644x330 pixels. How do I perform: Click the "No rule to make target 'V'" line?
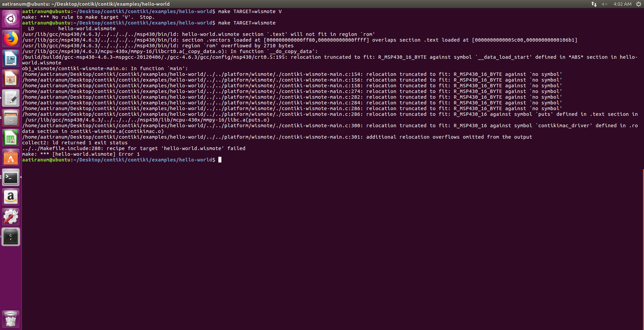point(88,17)
